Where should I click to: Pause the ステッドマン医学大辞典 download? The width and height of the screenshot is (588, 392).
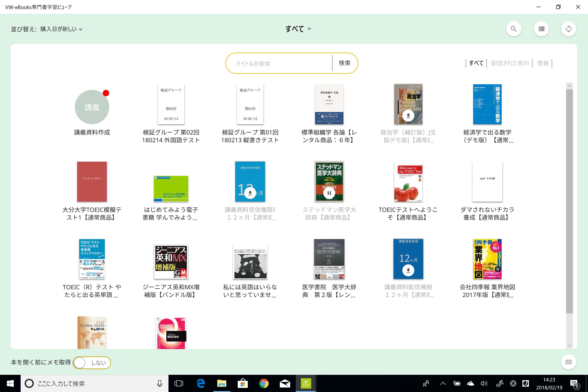(x=329, y=193)
